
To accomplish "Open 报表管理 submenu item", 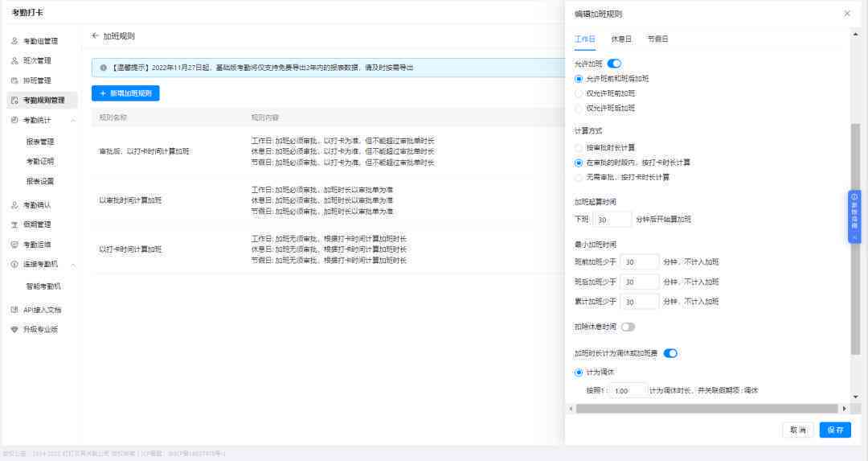I will [40, 142].
